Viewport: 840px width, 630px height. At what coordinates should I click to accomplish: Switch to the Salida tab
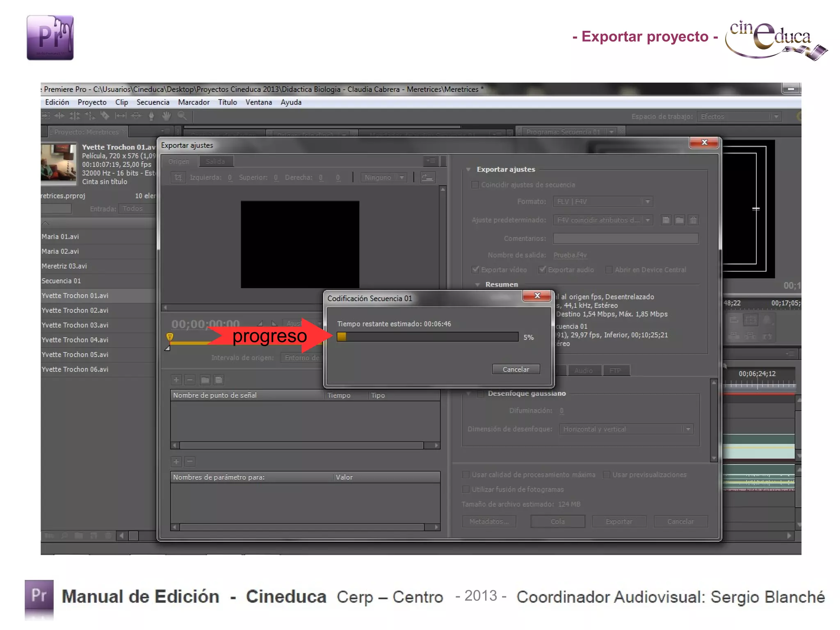tap(215, 161)
